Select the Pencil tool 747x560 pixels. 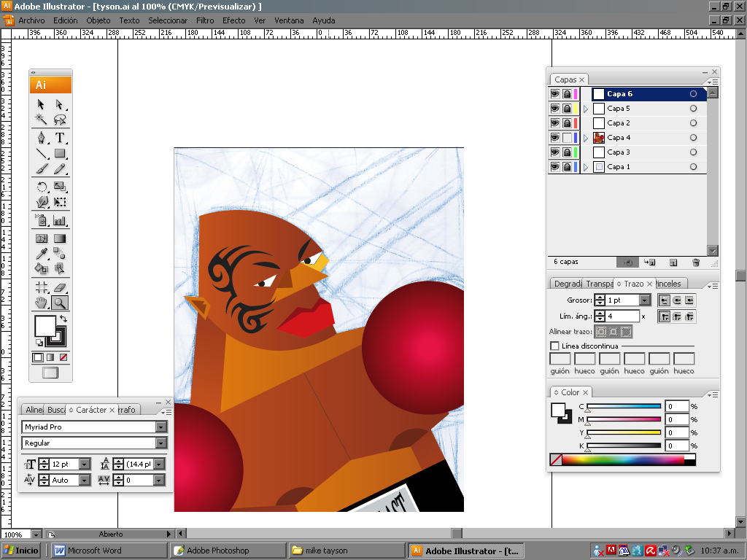(60, 168)
